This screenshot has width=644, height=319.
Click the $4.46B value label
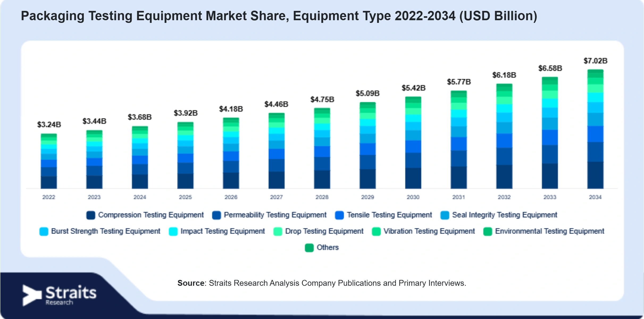click(277, 104)
